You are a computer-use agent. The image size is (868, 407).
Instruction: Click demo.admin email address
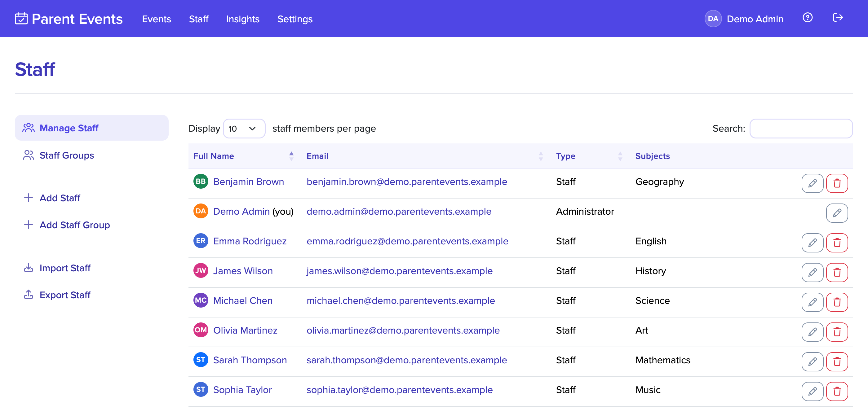[x=399, y=212]
